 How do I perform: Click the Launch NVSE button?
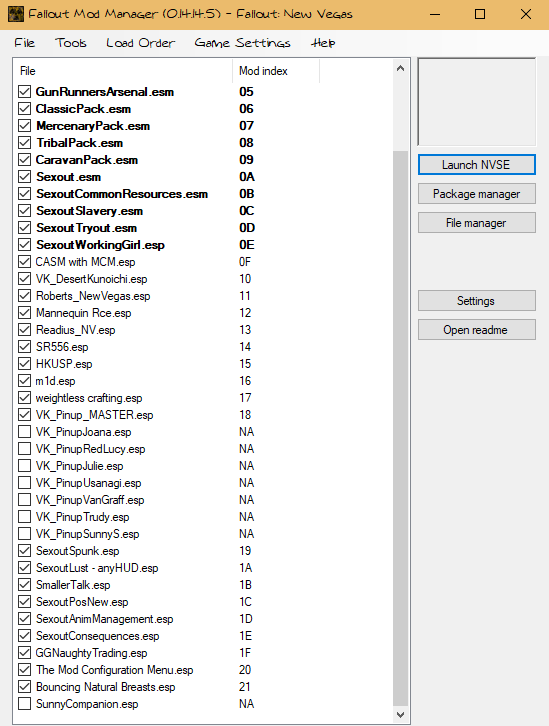coord(476,165)
